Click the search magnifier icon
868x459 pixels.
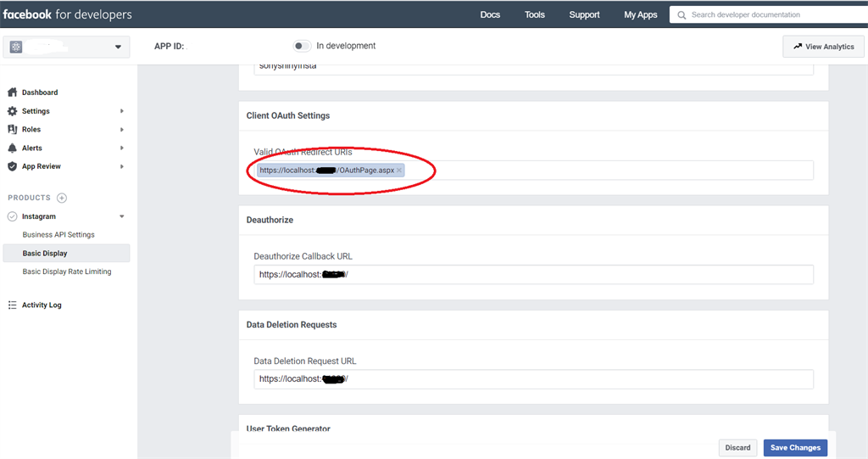point(682,15)
